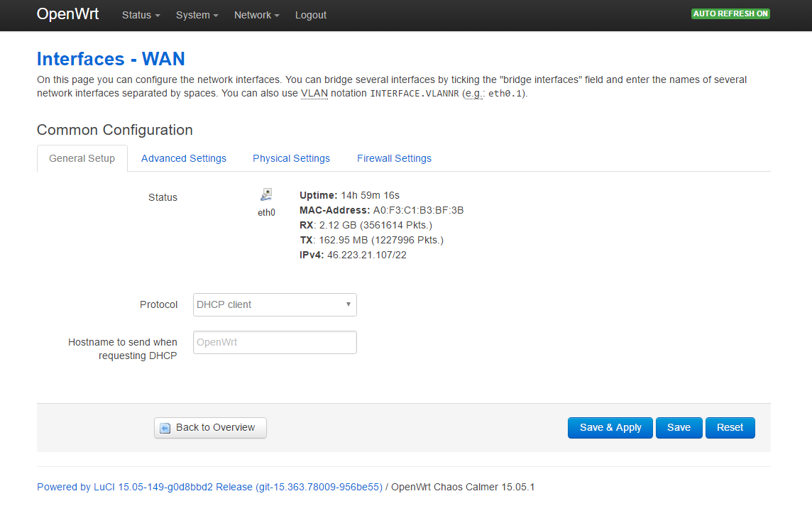812x523 pixels.
Task: Toggle the Auto Refresh On badge
Action: click(x=730, y=13)
